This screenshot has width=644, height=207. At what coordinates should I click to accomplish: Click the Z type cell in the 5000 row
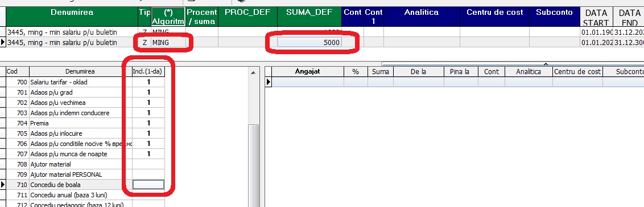[x=145, y=42]
